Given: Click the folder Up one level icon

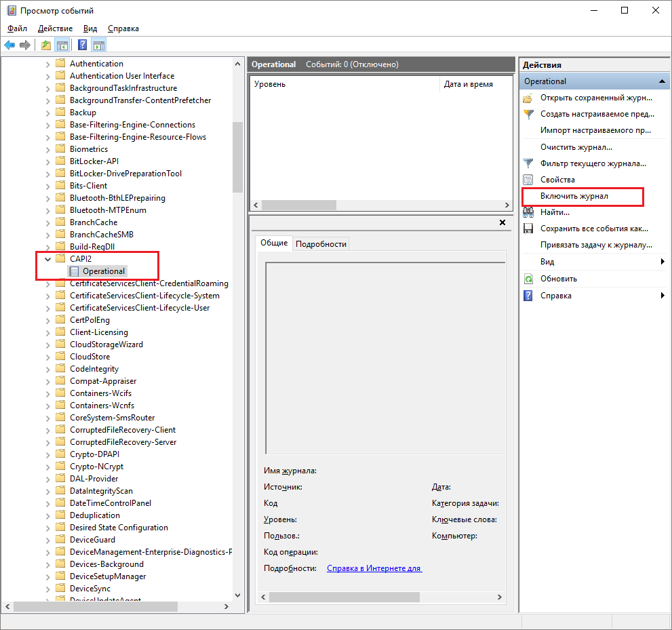Looking at the screenshot, I should (x=45, y=45).
